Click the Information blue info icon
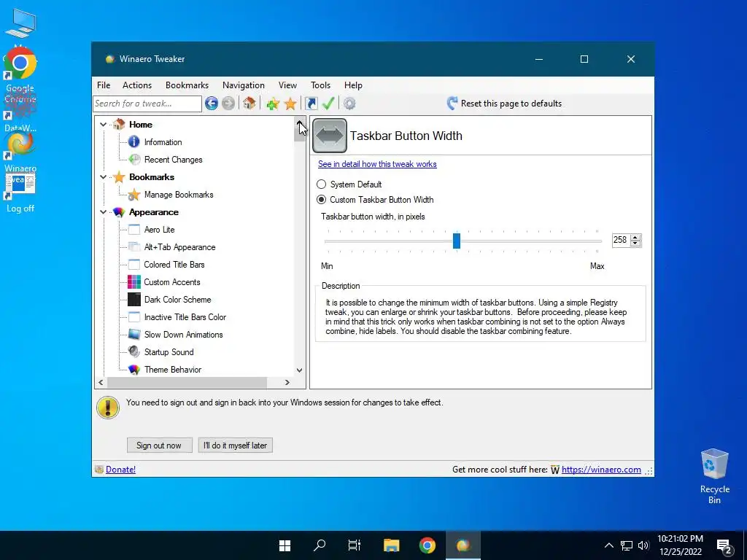Viewport: 747px width, 560px height. 134,142
